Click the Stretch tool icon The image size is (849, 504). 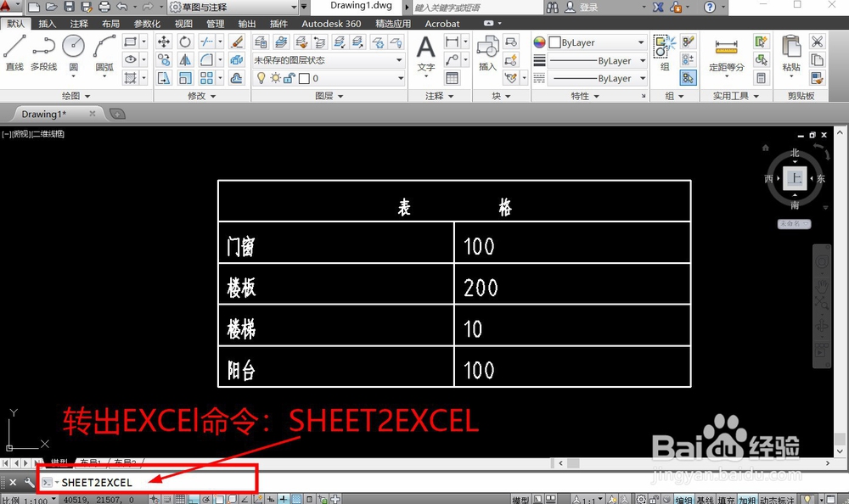pos(164,78)
